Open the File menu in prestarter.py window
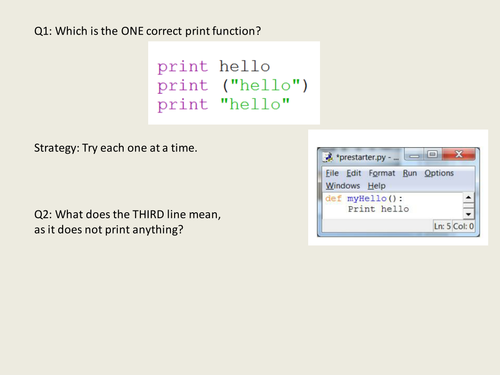 332,173
